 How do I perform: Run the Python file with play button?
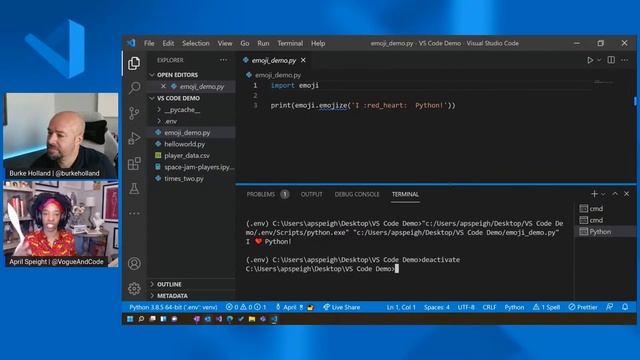pyautogui.click(x=590, y=60)
